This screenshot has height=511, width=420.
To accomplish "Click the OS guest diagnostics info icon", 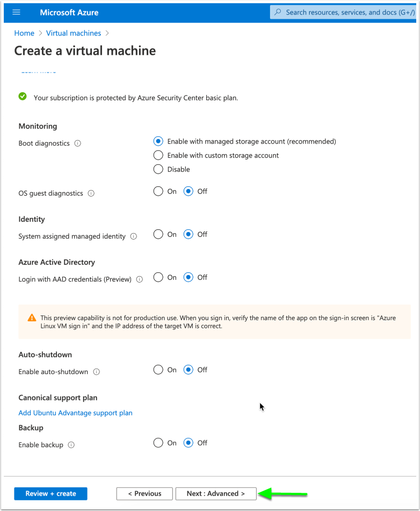I will pyautogui.click(x=91, y=193).
